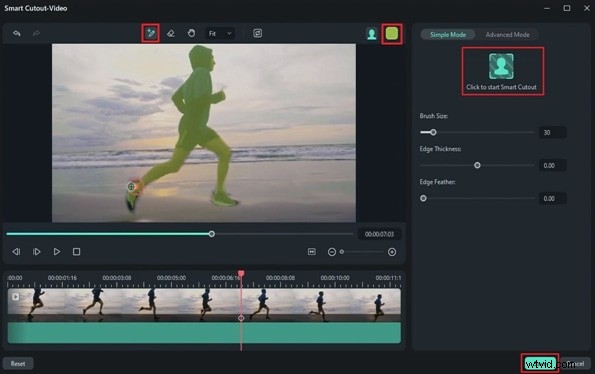The image size is (595, 374).
Task: Adjust the Edge Feather slider
Action: (423, 198)
